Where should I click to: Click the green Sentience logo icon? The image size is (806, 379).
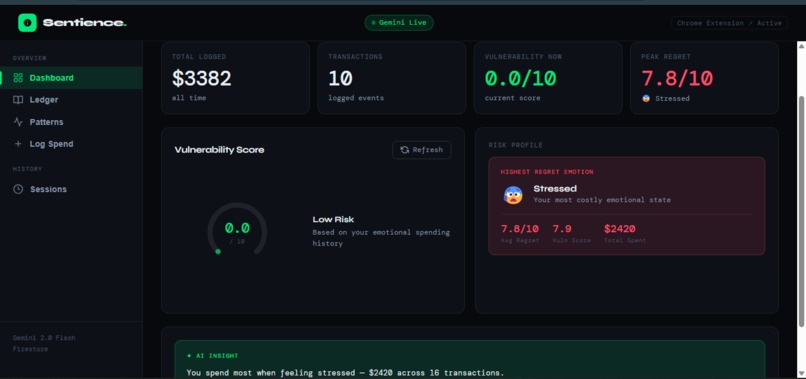(27, 23)
